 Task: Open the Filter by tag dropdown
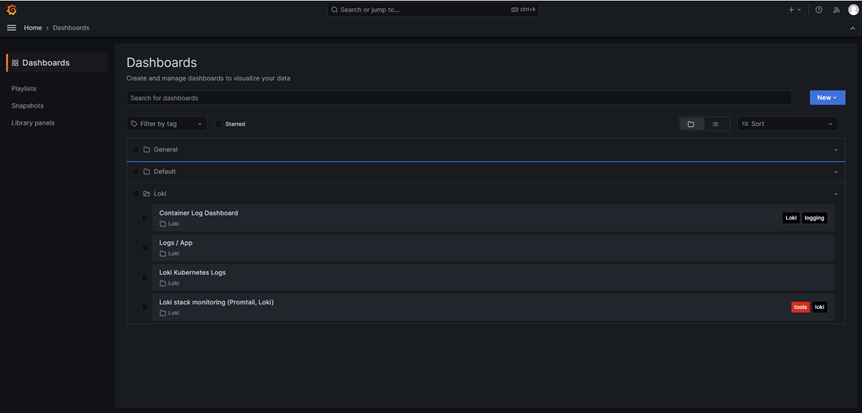pos(167,124)
